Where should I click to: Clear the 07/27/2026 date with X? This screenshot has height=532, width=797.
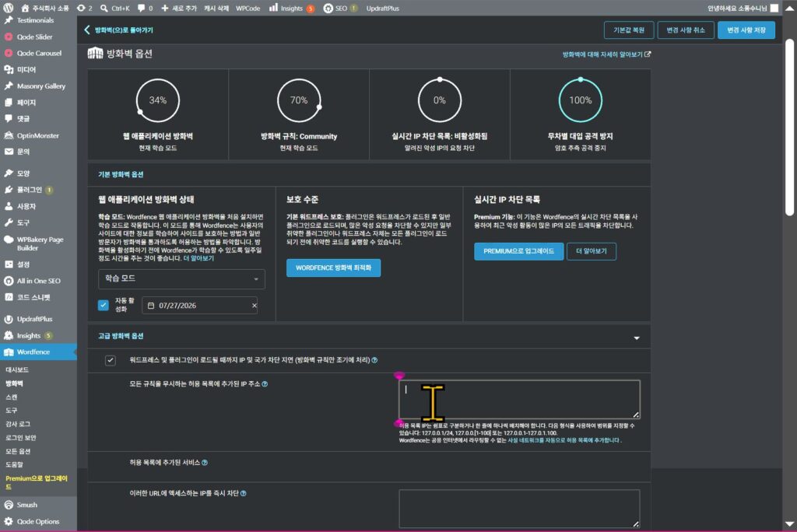[x=255, y=306]
